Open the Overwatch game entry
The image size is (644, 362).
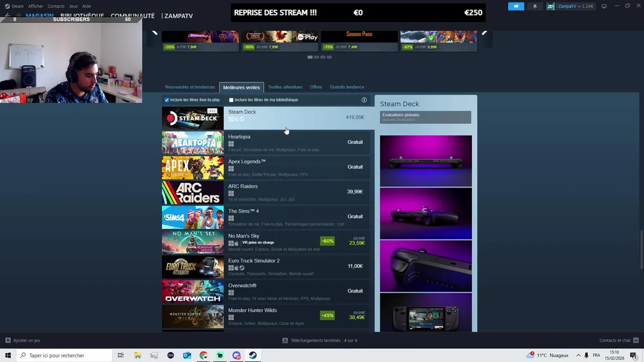(266, 292)
